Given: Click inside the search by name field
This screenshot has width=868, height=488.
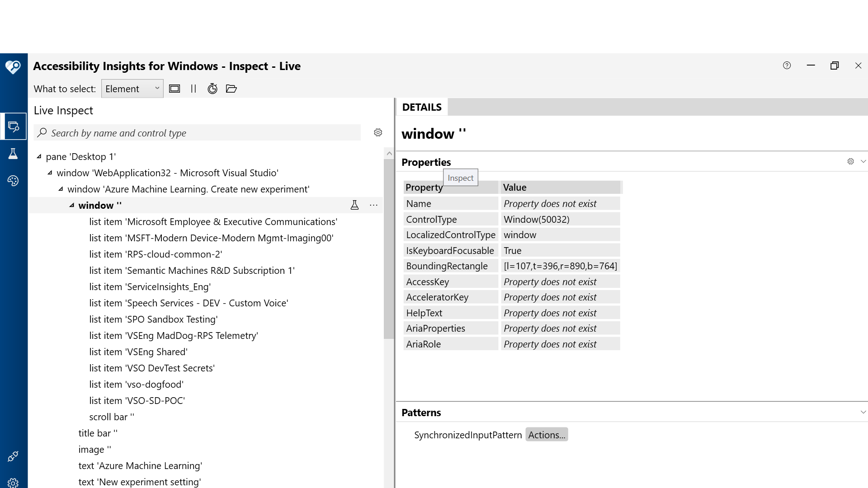Looking at the screenshot, I should tap(181, 132).
